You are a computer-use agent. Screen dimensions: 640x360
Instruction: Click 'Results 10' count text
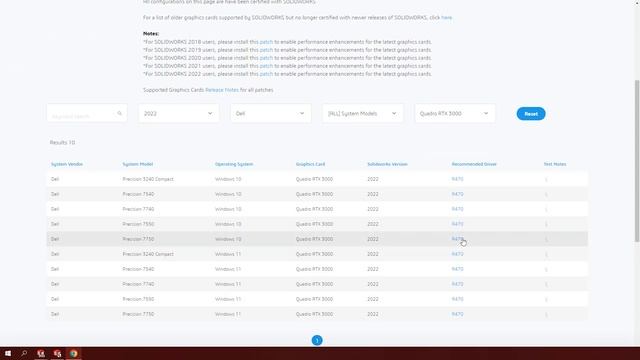click(62, 142)
